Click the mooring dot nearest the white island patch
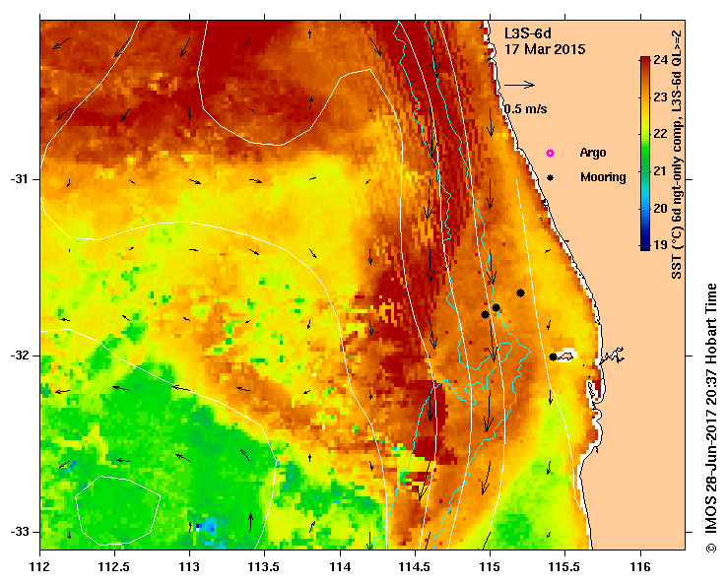This screenshot has width=728, height=583. [x=553, y=356]
